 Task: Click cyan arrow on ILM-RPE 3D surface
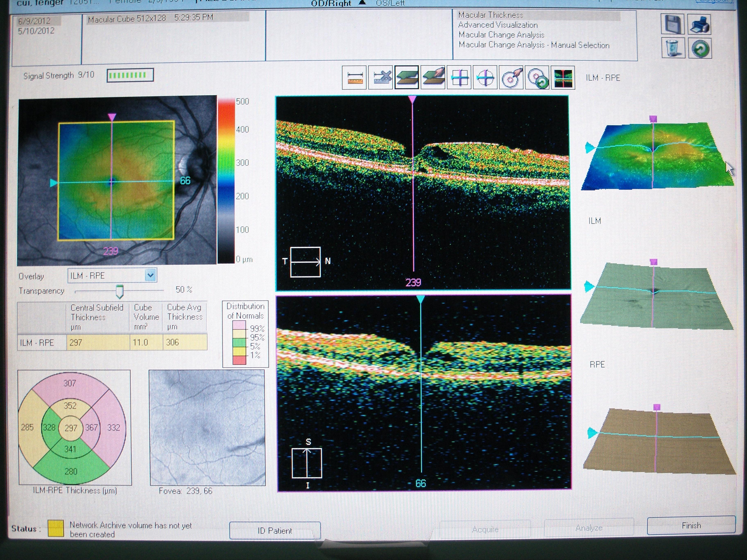pos(590,148)
